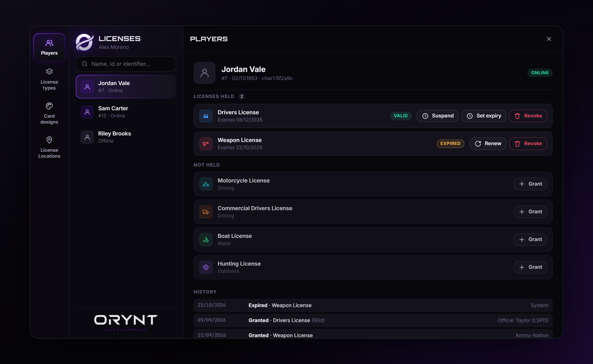
Task: Focus the Name, id or identifier search field
Action: 126,64
